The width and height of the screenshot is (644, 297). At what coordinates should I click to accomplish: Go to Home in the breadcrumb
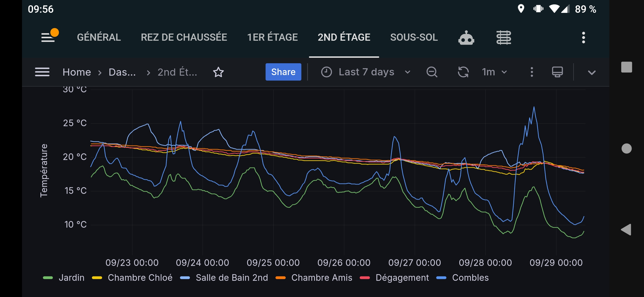point(77,72)
